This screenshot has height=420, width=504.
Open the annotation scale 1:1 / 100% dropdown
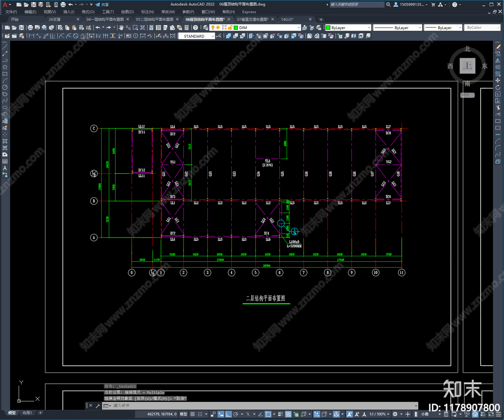point(380,414)
